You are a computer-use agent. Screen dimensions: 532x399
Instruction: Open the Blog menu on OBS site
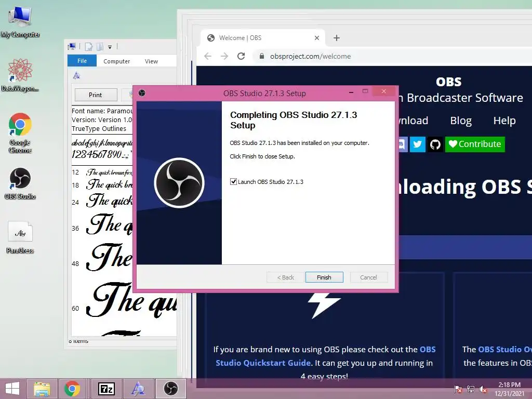coord(461,121)
